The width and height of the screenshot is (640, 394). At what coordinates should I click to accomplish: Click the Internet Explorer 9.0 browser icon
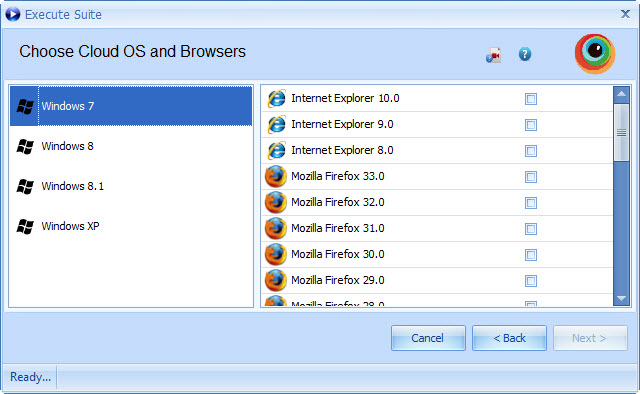pos(276,125)
